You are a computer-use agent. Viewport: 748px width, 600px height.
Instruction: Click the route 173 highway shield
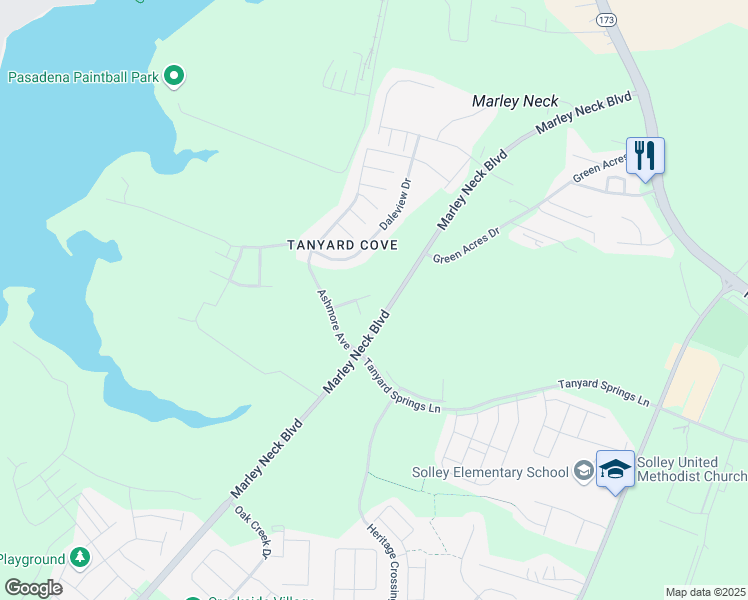click(606, 20)
